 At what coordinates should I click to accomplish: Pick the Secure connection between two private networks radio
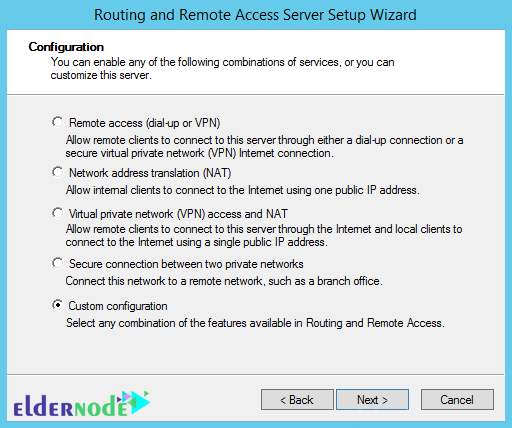(57, 263)
